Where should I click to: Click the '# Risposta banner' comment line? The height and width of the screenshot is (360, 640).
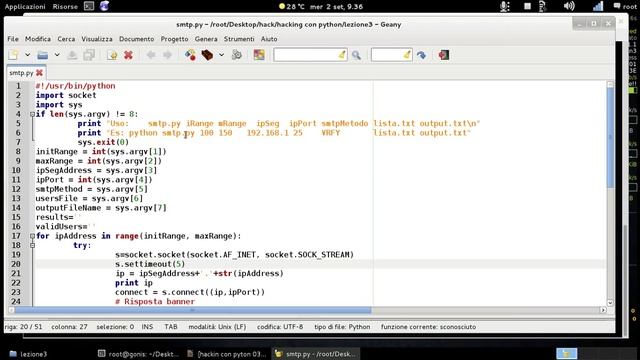coord(155,302)
